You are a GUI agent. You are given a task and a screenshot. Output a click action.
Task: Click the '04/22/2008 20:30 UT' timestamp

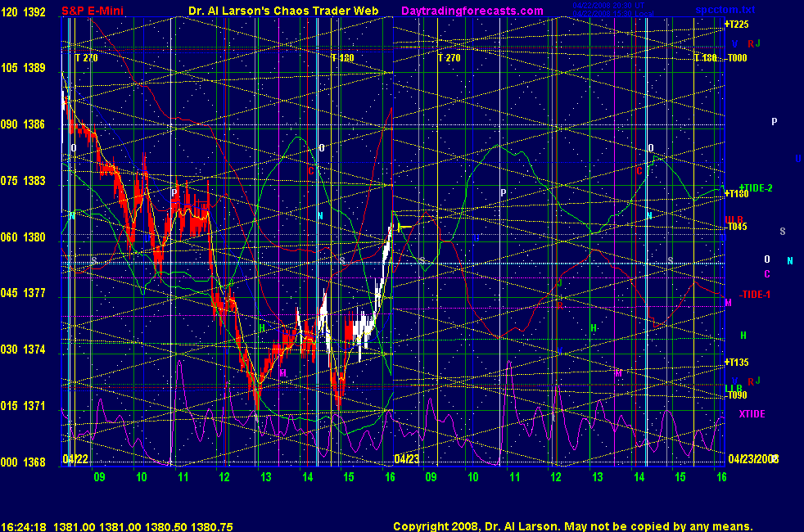click(x=608, y=6)
